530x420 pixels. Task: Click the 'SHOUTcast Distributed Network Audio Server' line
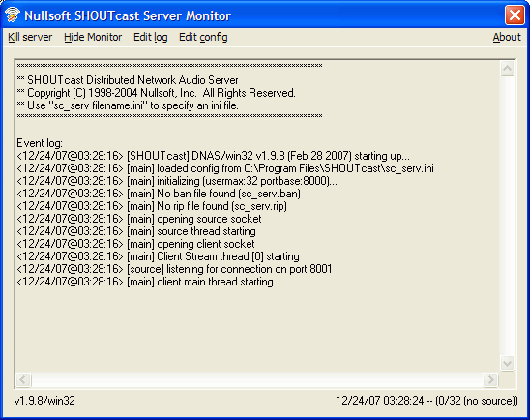click(x=128, y=80)
